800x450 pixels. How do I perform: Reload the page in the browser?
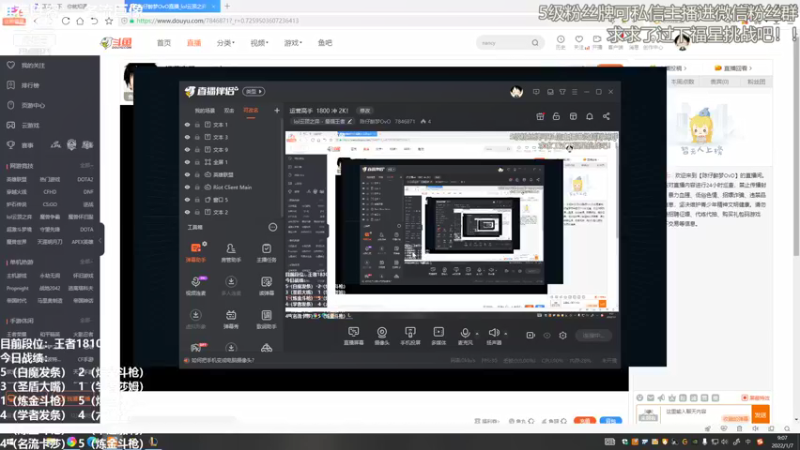click(x=66, y=21)
